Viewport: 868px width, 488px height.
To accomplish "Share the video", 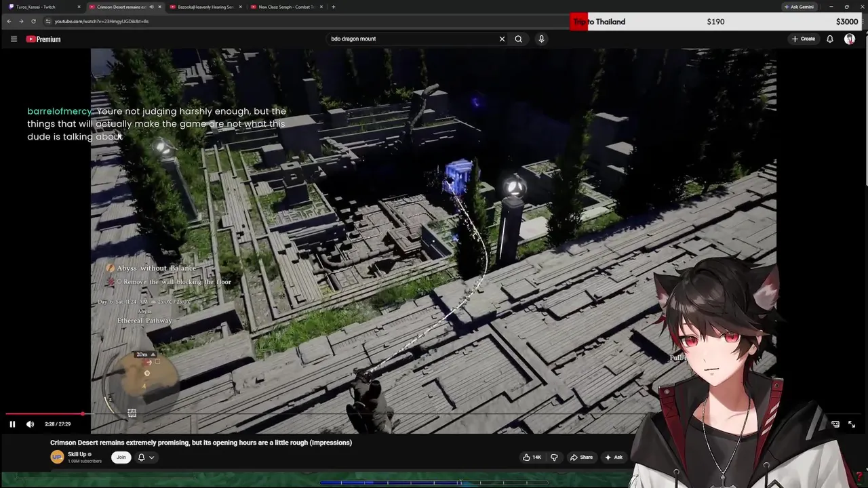I will pos(582,457).
